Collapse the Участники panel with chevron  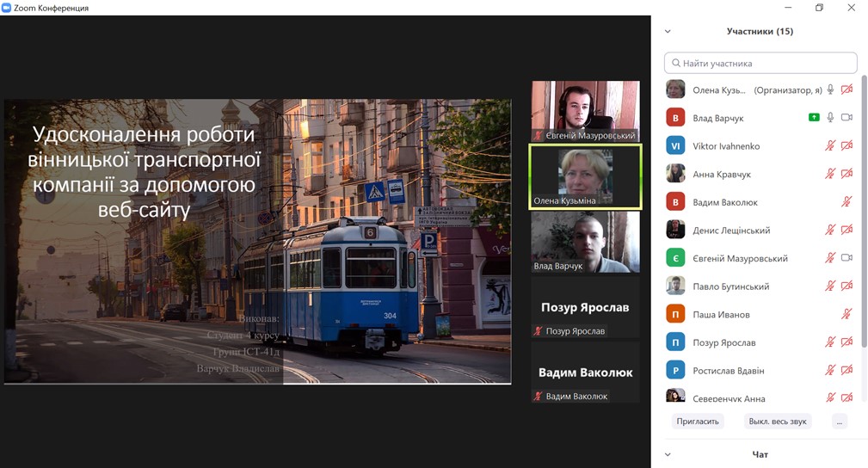(668, 32)
